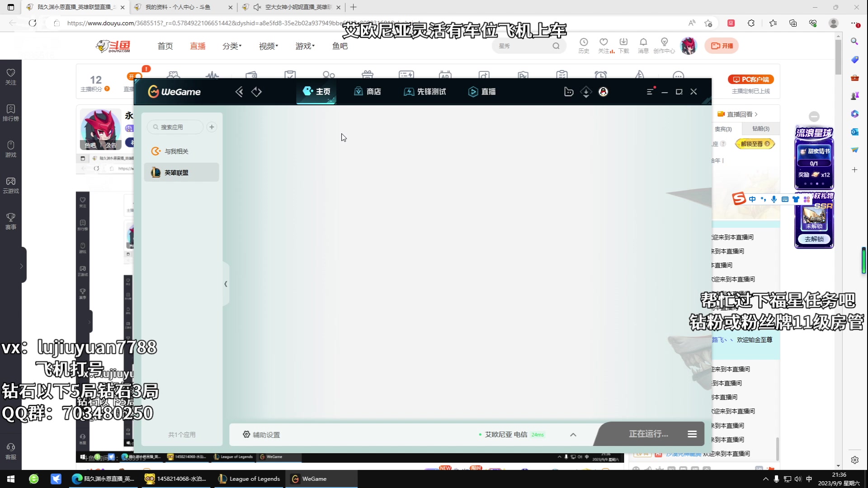
Task: Click the 去解锁 button on gift card
Action: [x=814, y=239]
